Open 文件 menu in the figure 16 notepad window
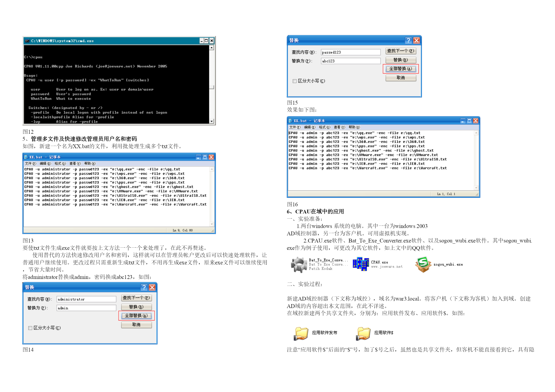This screenshot has width=555, height=392. (295, 127)
